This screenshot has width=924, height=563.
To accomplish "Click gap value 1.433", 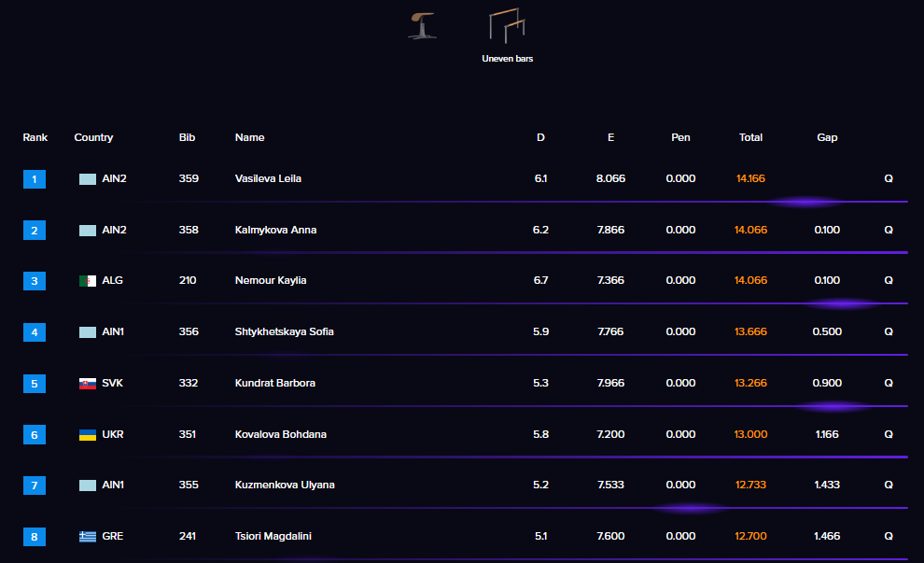I will tap(827, 486).
